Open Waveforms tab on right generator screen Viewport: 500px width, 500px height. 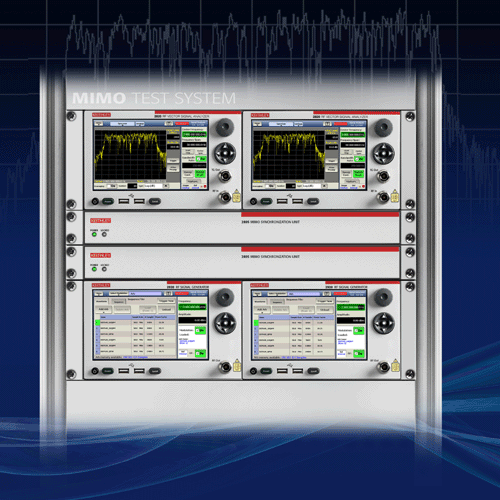click(x=260, y=301)
